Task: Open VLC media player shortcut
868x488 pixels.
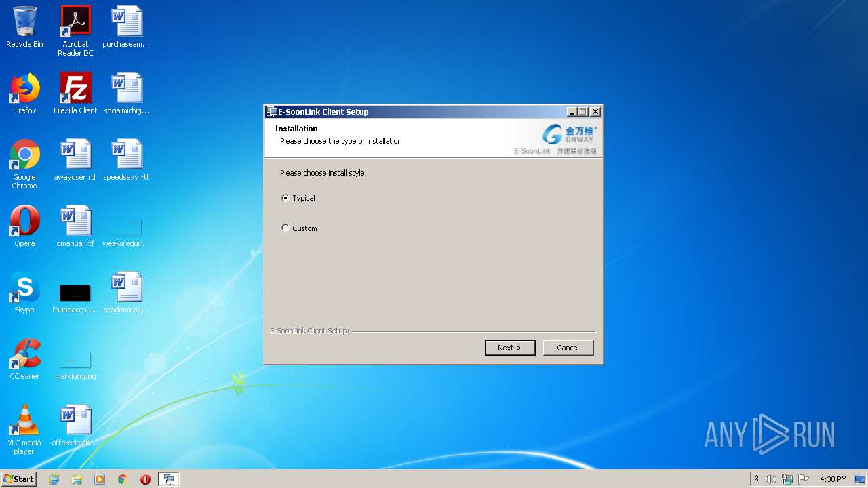Action: coord(24,430)
